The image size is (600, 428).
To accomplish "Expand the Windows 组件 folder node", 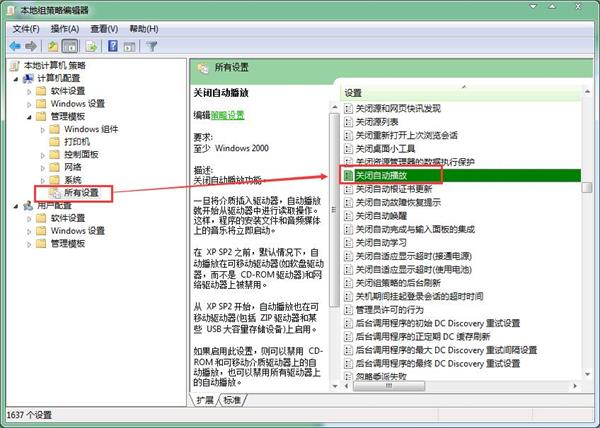I will [x=42, y=130].
